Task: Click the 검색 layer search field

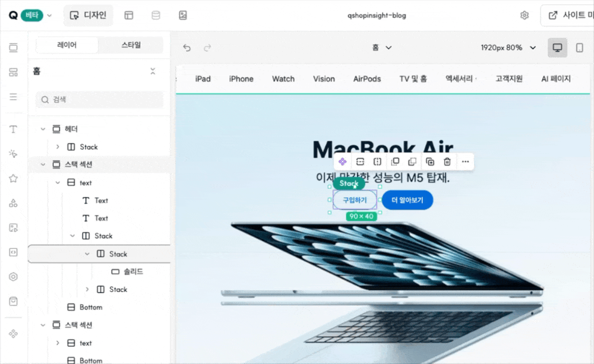Action: 100,100
